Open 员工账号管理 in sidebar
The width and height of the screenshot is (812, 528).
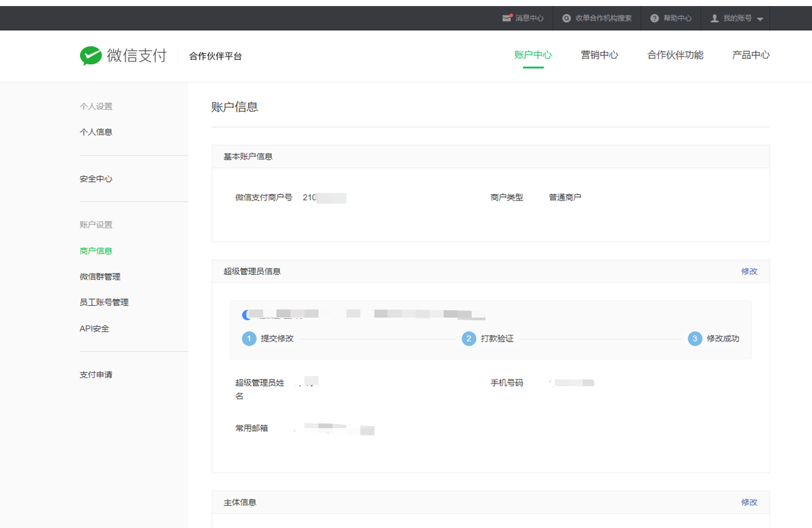(104, 302)
